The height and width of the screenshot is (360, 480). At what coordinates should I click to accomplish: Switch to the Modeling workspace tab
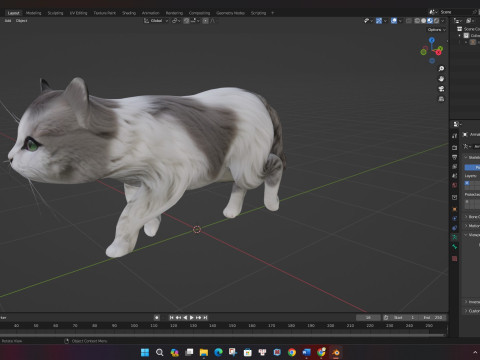pyautogui.click(x=34, y=13)
